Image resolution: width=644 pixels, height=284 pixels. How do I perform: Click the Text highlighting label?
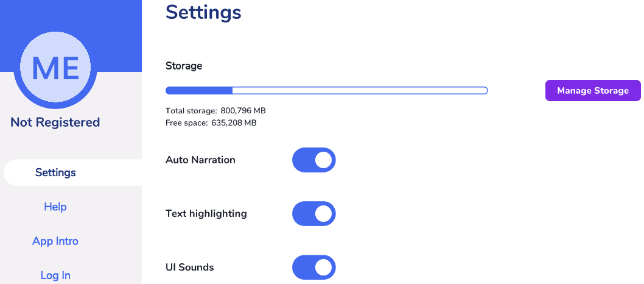pyautogui.click(x=206, y=214)
